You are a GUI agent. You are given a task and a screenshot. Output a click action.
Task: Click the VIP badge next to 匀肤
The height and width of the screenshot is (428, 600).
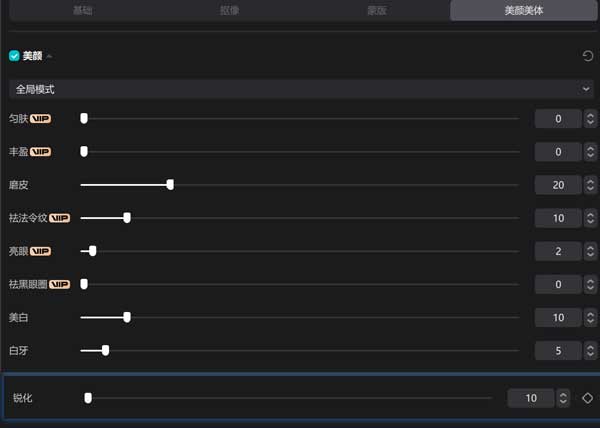point(40,119)
